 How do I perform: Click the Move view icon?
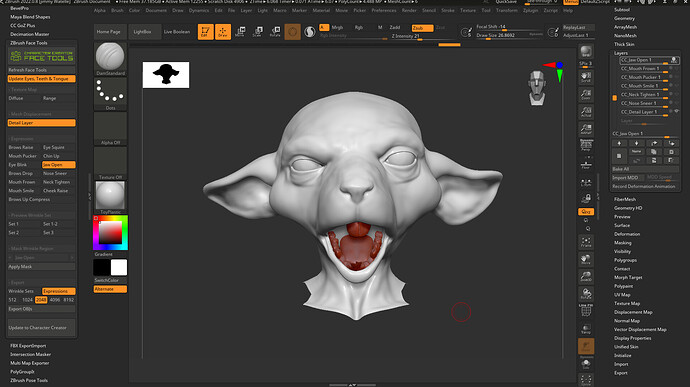[586, 259]
